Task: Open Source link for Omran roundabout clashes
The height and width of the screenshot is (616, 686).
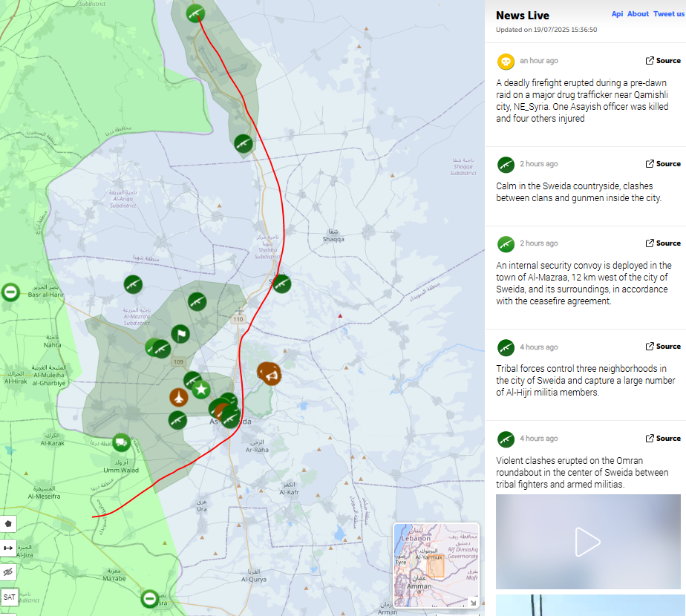Action: click(663, 438)
